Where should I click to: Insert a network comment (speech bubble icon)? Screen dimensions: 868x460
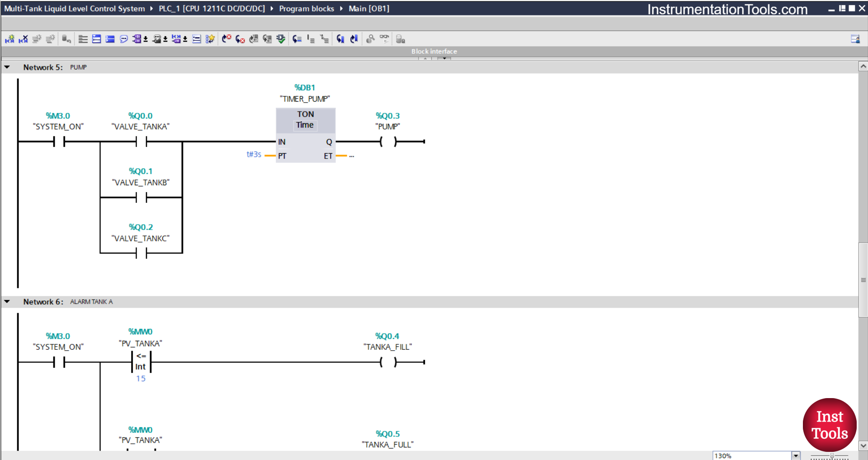point(123,39)
